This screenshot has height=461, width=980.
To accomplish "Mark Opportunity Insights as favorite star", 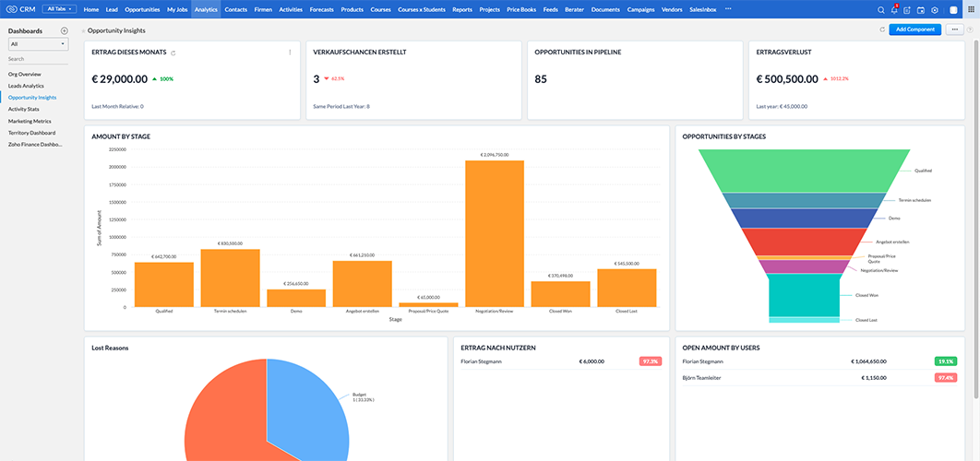I will click(84, 30).
